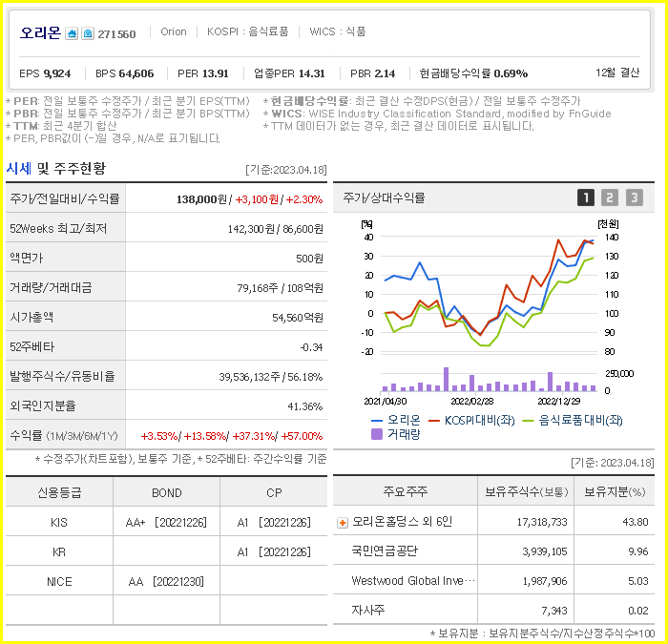Screen dimensions: 668x644
Task: Select the ownership percentage 5.03
Action: [x=637, y=581]
